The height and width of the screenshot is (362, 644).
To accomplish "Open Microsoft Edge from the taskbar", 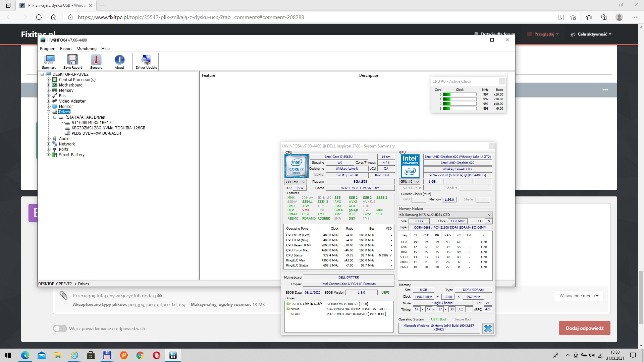I will (25, 355).
